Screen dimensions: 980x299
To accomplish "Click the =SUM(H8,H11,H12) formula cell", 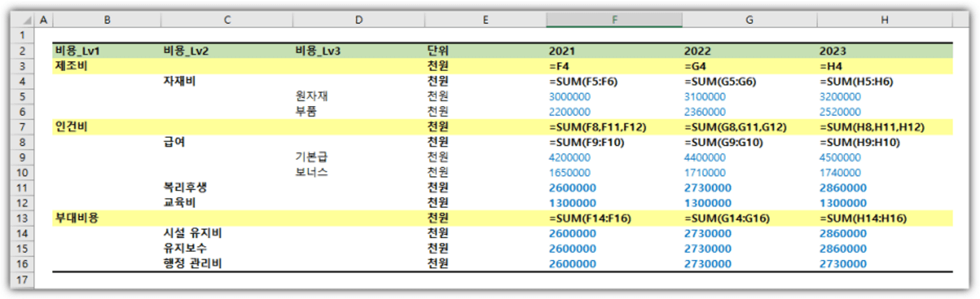I will [x=885, y=127].
